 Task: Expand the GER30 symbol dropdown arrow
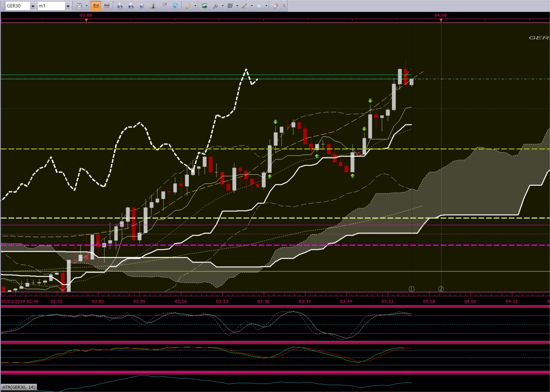(32, 6)
